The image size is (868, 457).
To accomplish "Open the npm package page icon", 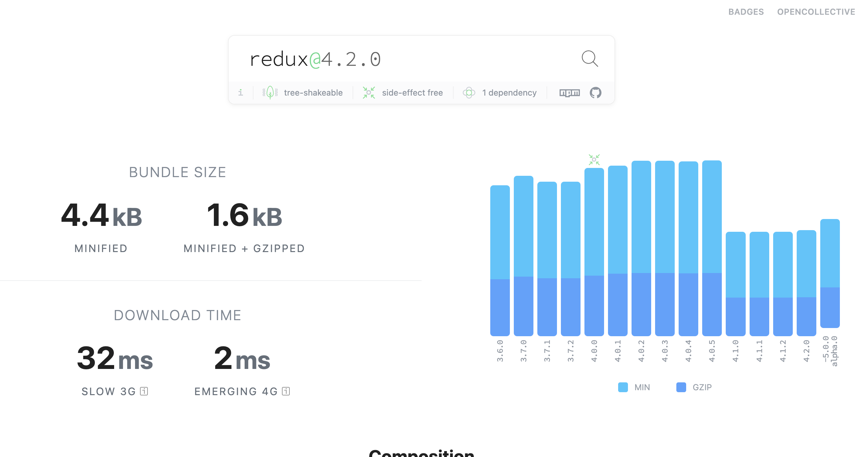I will 569,92.
